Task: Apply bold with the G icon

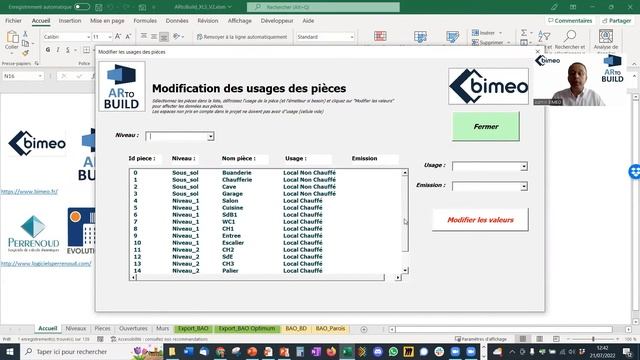Action: [x=48, y=49]
